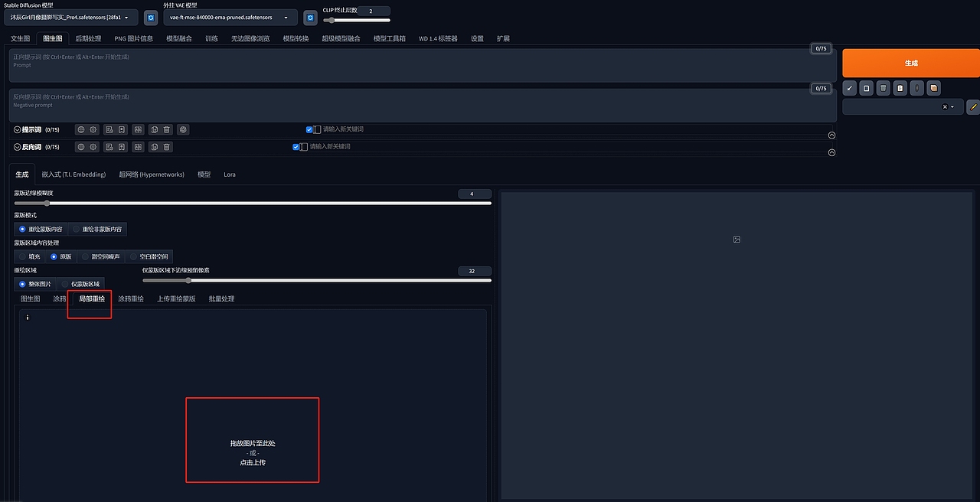Click the trash can icon below 生成
980x502 pixels.
(x=884, y=89)
